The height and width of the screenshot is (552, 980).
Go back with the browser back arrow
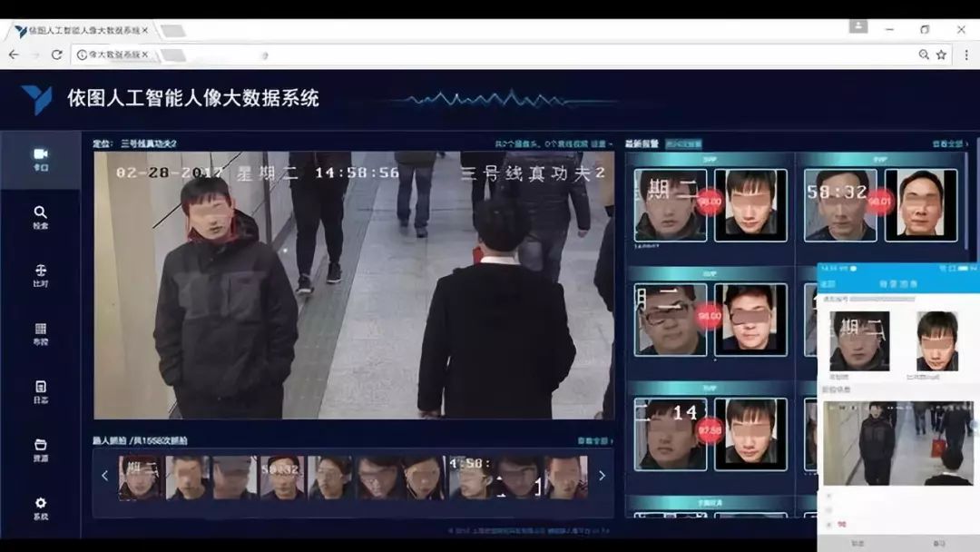[14, 55]
